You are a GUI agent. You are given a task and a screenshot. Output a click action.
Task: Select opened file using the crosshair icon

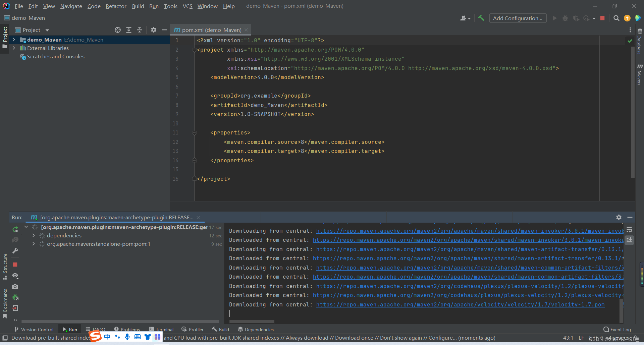click(118, 30)
